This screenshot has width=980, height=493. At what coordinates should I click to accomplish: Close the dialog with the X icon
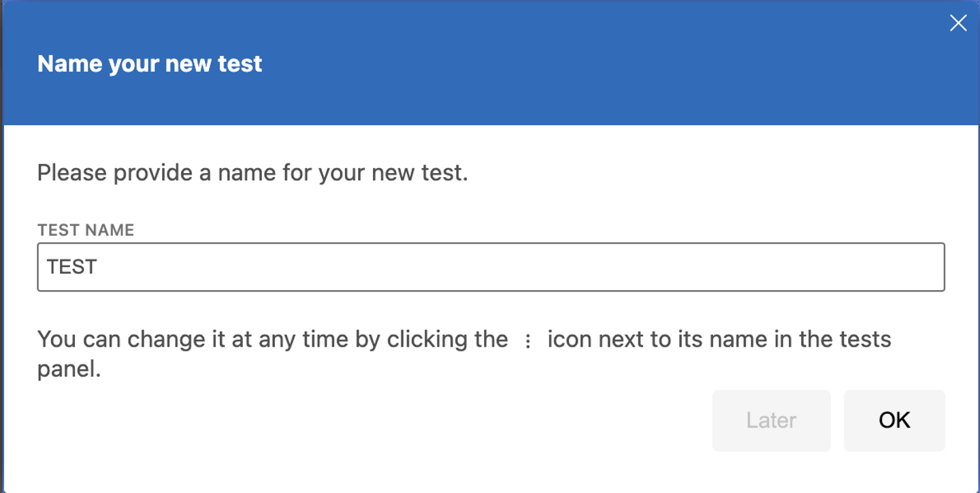(x=958, y=24)
